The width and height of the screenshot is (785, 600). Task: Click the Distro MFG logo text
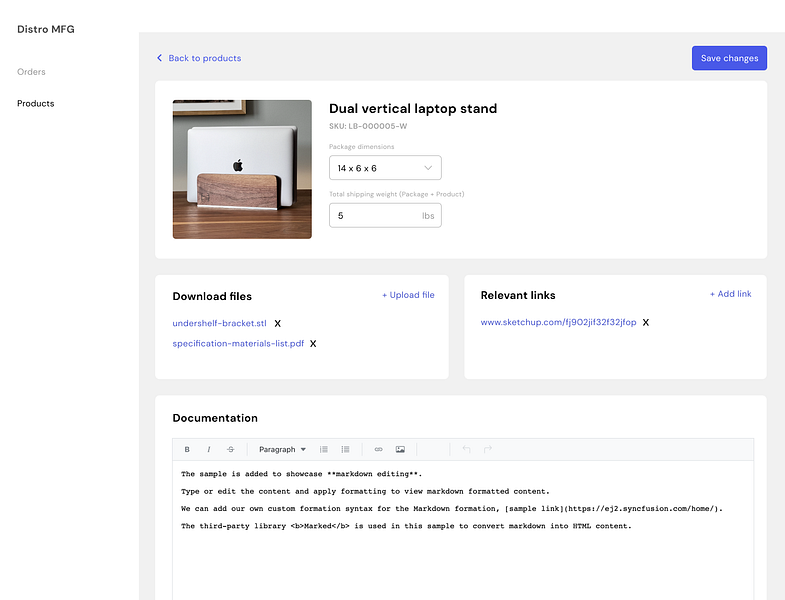pos(46,29)
